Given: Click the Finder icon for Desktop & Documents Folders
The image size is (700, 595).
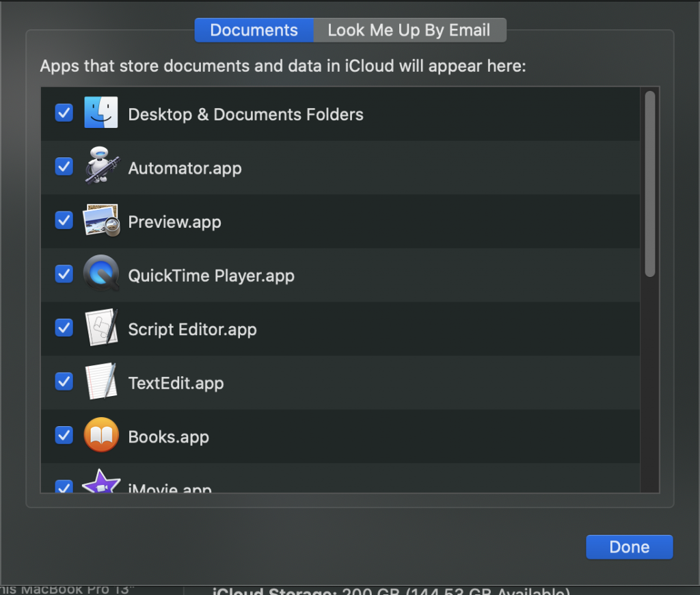Looking at the screenshot, I should [101, 113].
